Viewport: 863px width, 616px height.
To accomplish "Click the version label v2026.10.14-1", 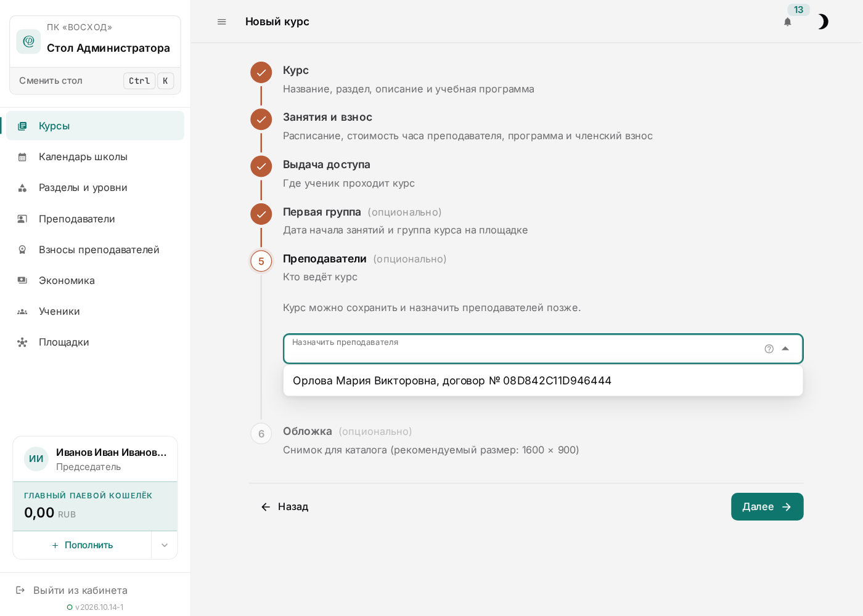I will (x=99, y=607).
